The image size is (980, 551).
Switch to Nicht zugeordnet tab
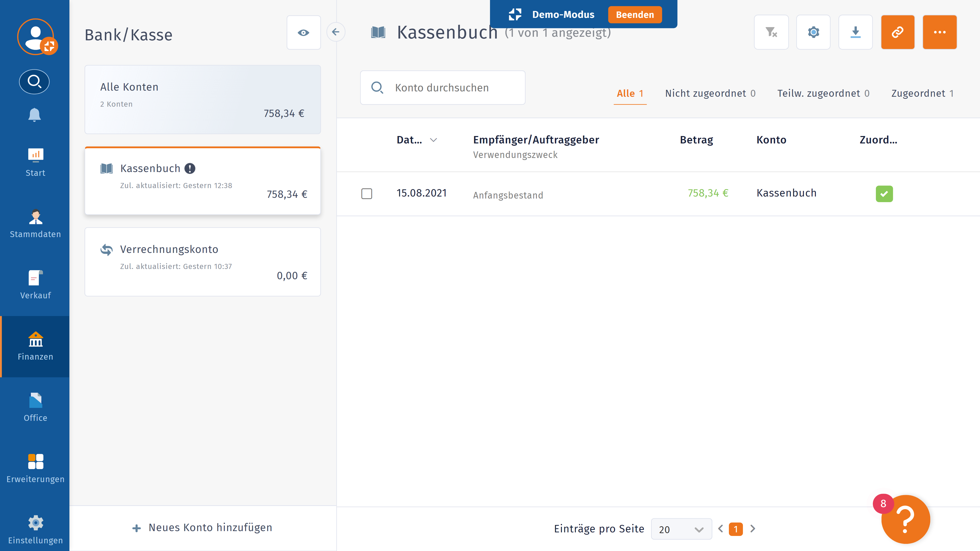(710, 93)
